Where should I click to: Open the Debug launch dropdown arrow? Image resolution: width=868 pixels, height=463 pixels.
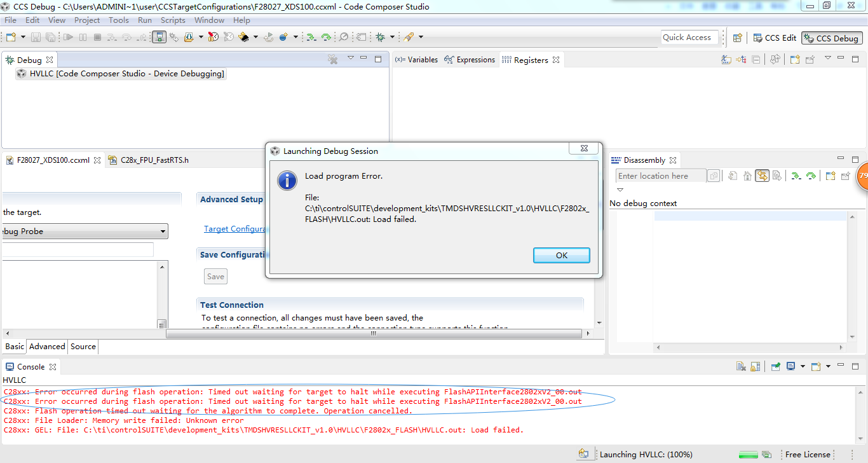click(392, 38)
